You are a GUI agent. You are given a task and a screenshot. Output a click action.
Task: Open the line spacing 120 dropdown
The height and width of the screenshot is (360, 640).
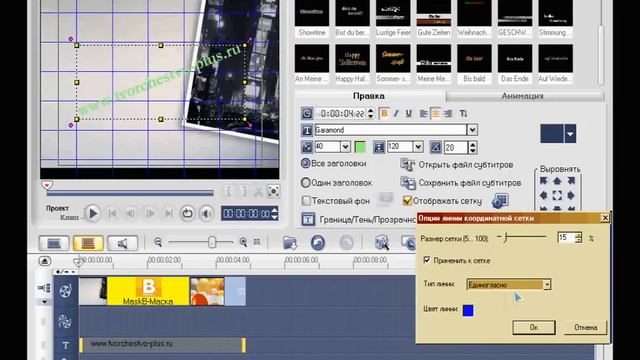click(418, 147)
